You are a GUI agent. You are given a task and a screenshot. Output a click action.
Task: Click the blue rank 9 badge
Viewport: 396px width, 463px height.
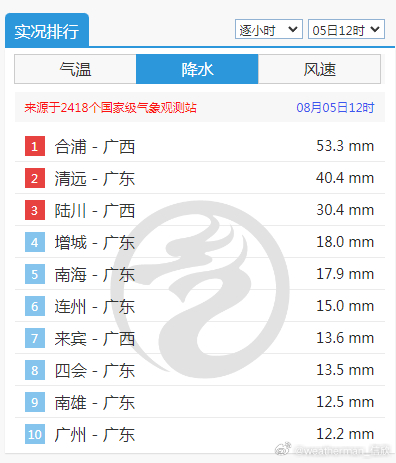point(35,402)
